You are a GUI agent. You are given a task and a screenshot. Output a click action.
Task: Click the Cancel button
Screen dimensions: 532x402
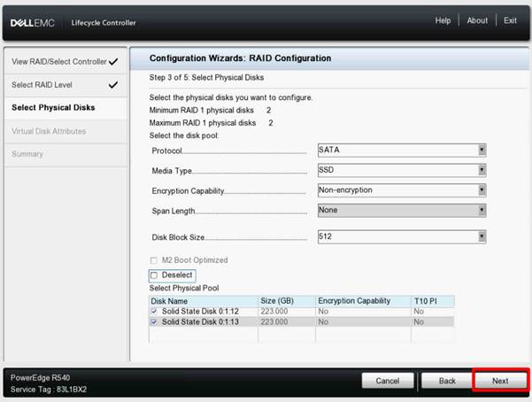388,381
